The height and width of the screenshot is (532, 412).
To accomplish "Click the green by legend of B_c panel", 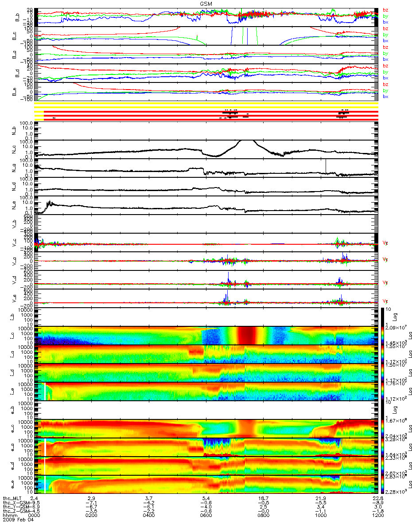I will pyautogui.click(x=385, y=35).
